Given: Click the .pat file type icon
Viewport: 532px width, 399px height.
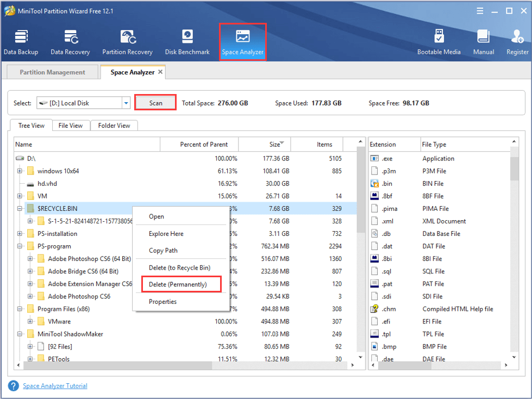Looking at the screenshot, I should coord(374,284).
